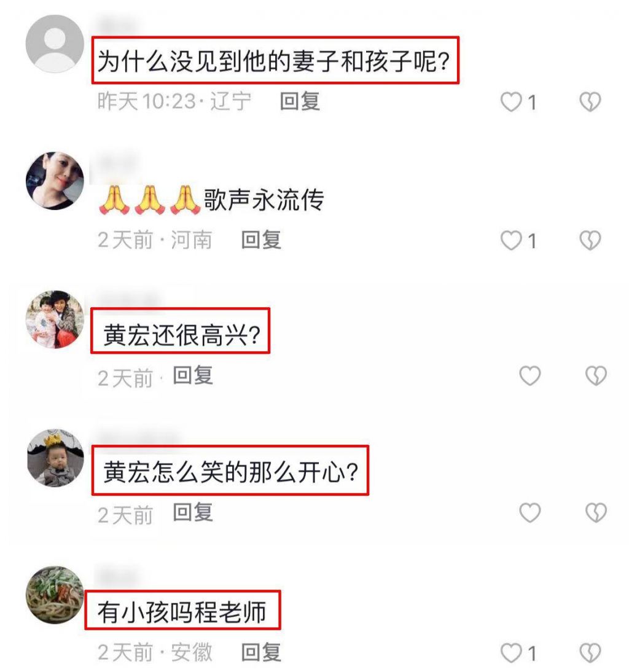Like the 歌声永流传 comment
The height and width of the screenshot is (672, 629).
pyautogui.click(x=510, y=240)
